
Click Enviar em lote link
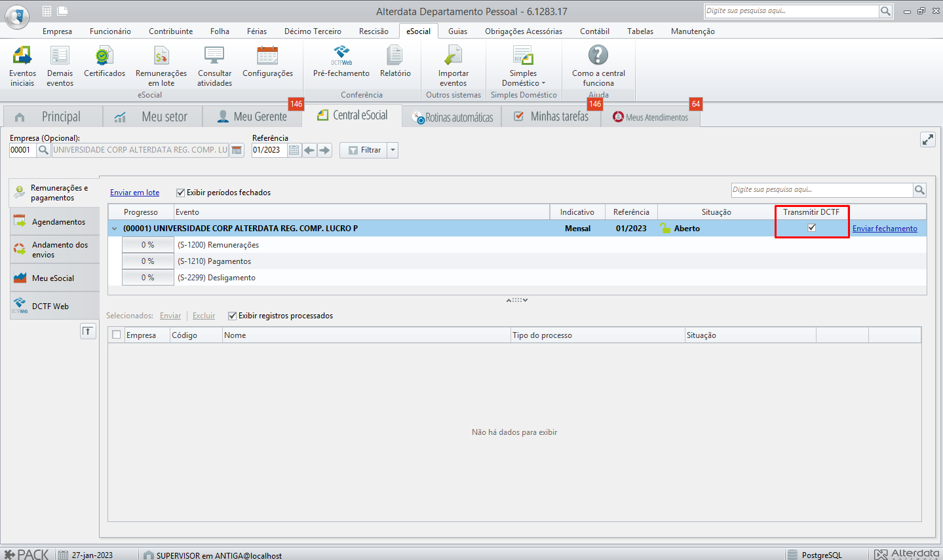[x=134, y=193]
